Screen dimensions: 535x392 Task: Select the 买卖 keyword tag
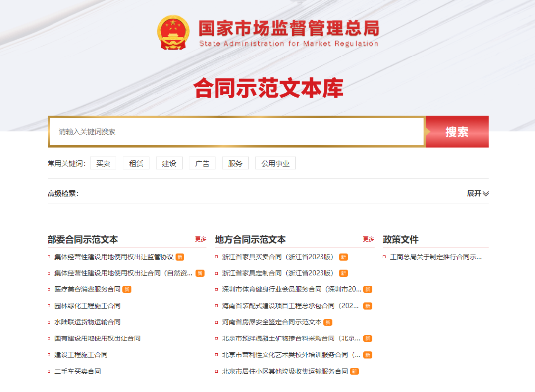103,163
